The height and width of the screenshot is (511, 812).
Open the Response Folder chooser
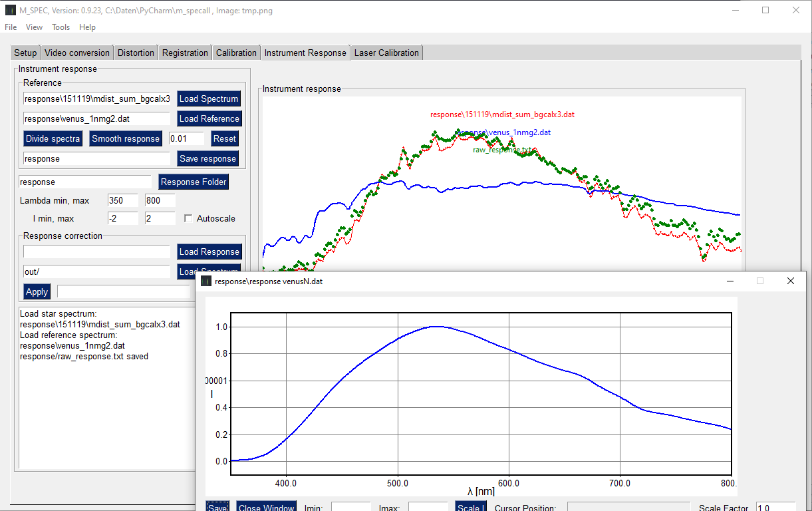pos(194,182)
